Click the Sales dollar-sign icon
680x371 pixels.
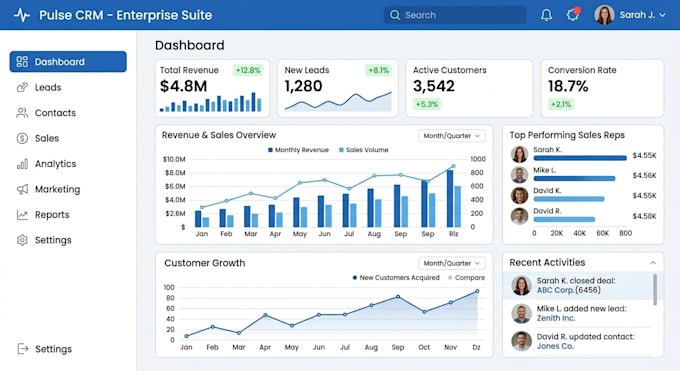(22, 138)
